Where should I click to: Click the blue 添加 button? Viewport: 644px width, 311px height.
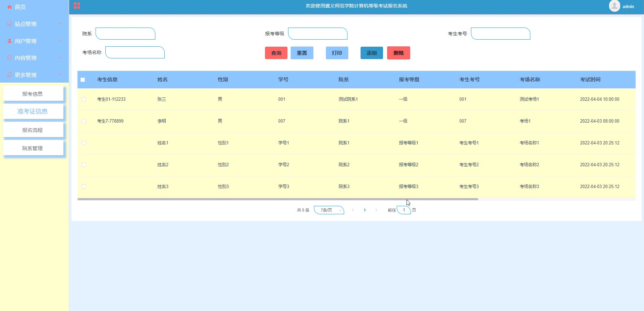coord(371,53)
